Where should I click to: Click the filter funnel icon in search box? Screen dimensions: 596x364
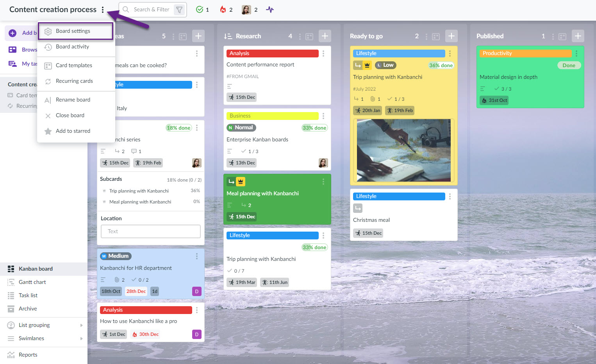[x=179, y=10]
